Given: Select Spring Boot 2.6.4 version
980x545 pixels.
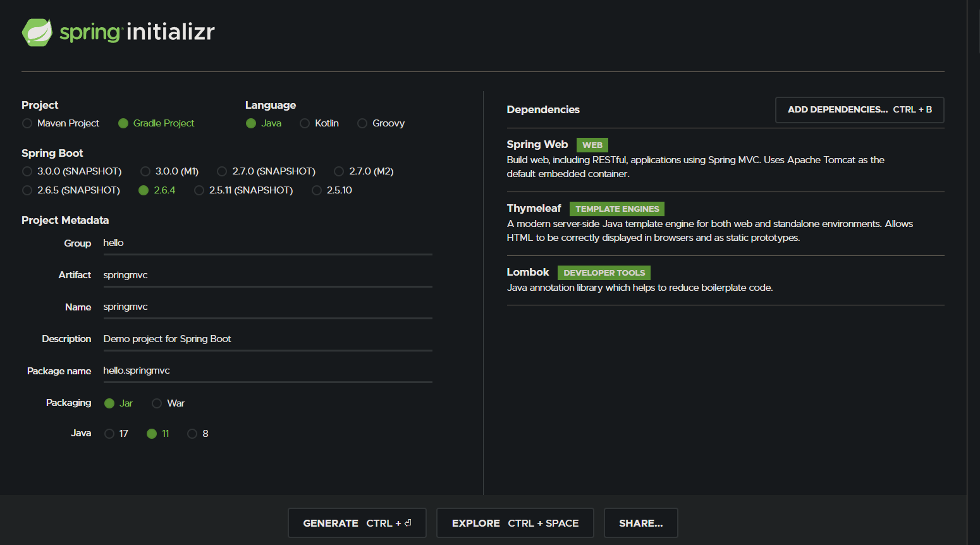Looking at the screenshot, I should (x=157, y=190).
